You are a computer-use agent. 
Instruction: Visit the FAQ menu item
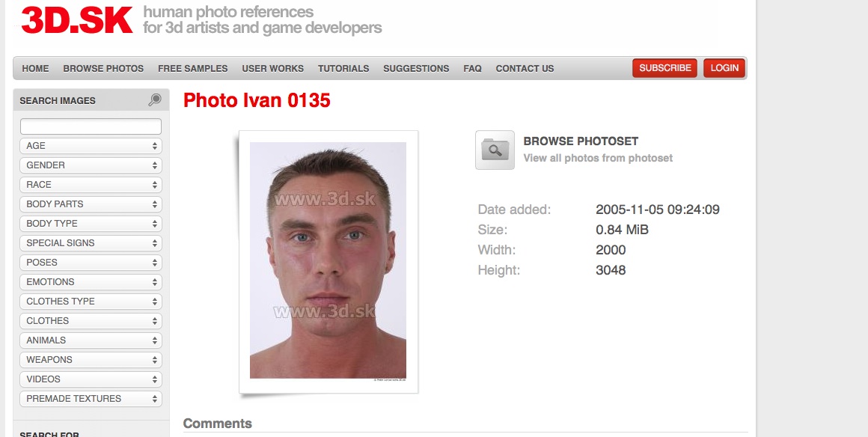point(472,69)
